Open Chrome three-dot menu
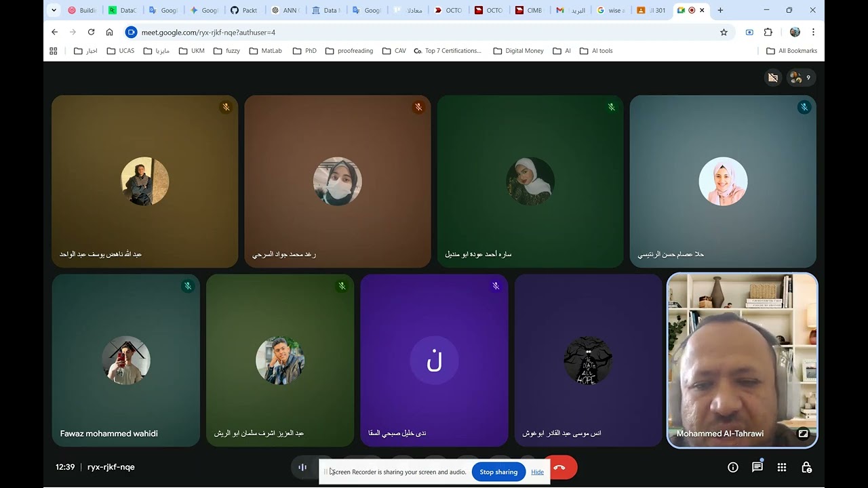The image size is (868, 488). click(x=813, y=32)
